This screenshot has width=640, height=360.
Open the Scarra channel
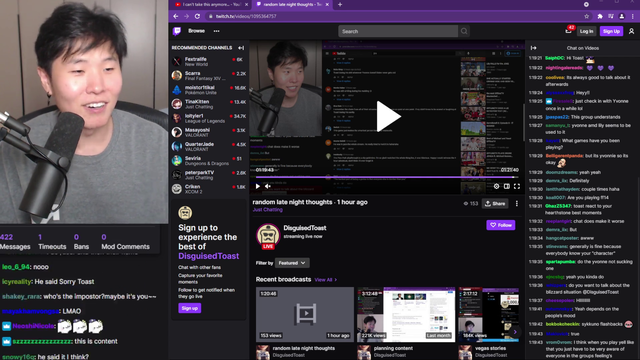tap(209, 76)
